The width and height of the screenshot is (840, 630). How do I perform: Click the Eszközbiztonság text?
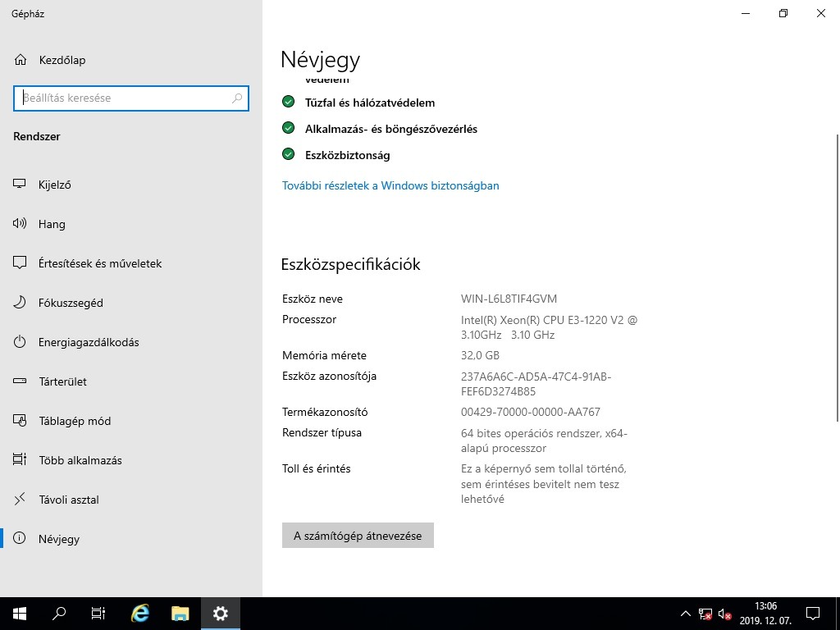(x=347, y=155)
